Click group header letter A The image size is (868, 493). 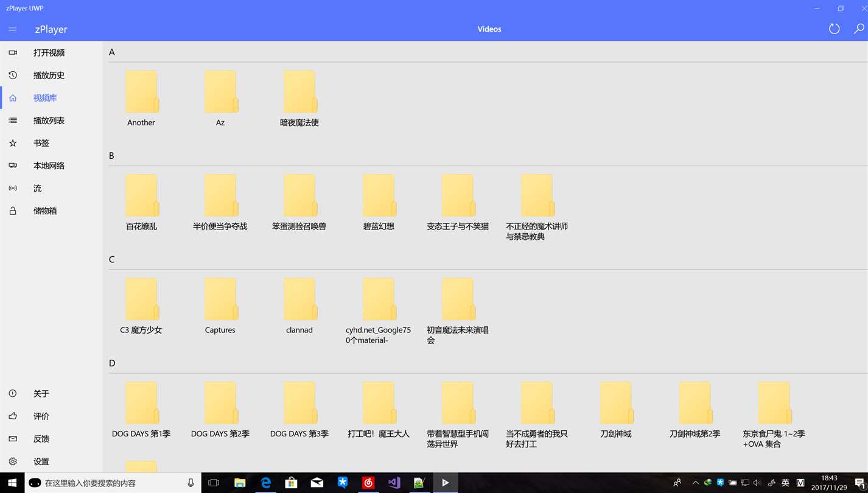[x=112, y=52]
